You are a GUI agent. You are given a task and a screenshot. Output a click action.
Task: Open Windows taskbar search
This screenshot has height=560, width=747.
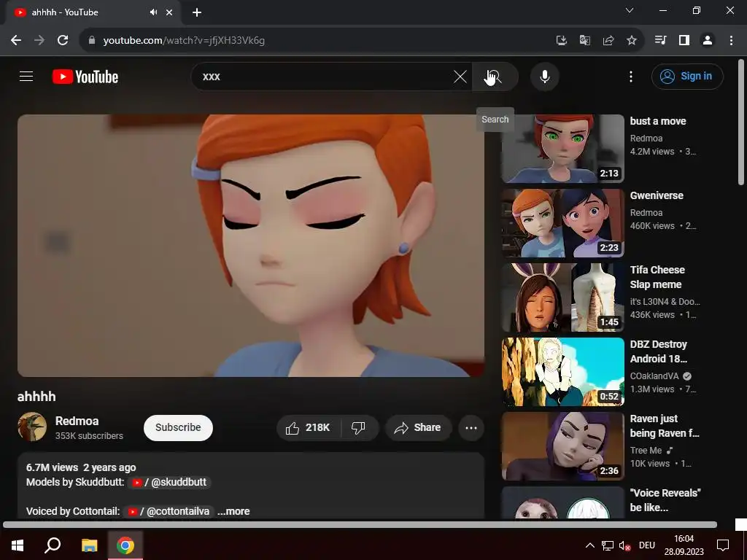(53, 545)
